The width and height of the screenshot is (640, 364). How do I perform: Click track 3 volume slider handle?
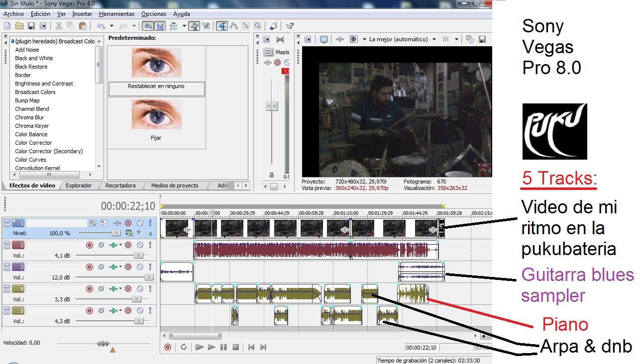point(148,277)
